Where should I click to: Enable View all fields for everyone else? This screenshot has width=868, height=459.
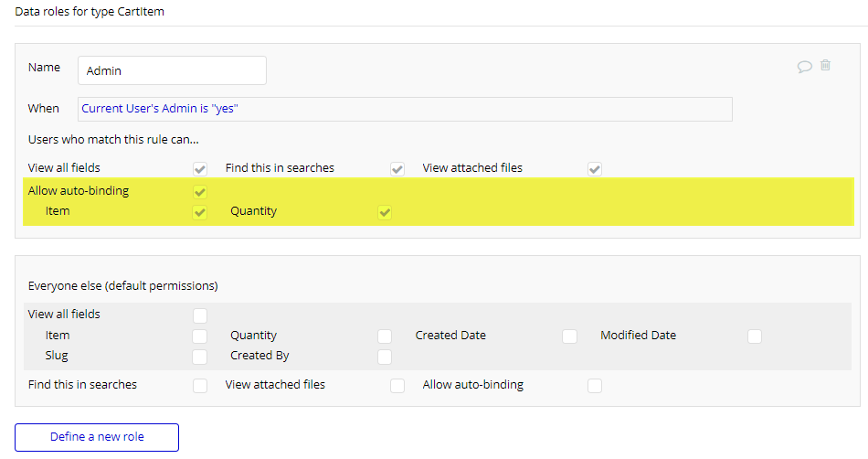tap(200, 315)
